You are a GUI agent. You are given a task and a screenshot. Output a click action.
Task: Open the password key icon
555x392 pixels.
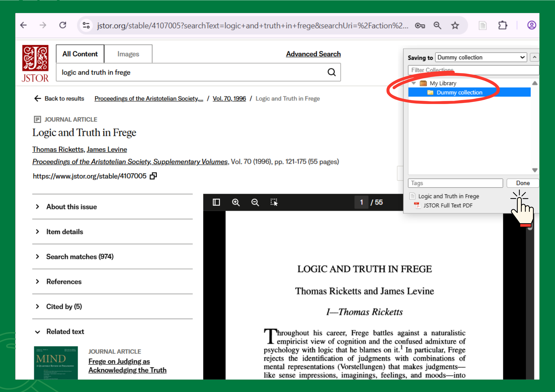pyautogui.click(x=420, y=25)
